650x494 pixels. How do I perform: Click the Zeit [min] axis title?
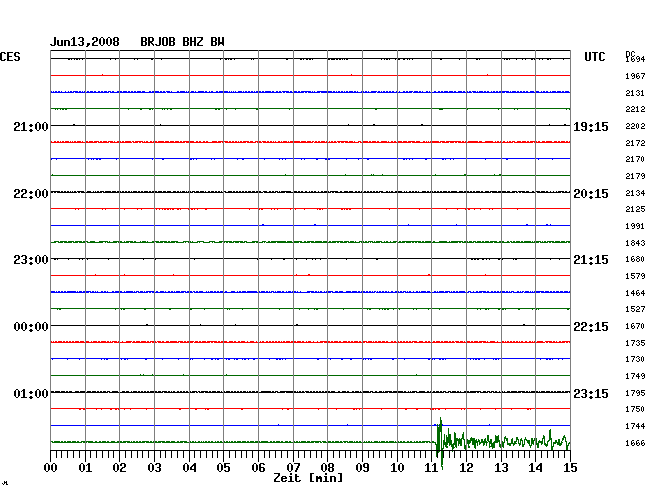(308, 478)
